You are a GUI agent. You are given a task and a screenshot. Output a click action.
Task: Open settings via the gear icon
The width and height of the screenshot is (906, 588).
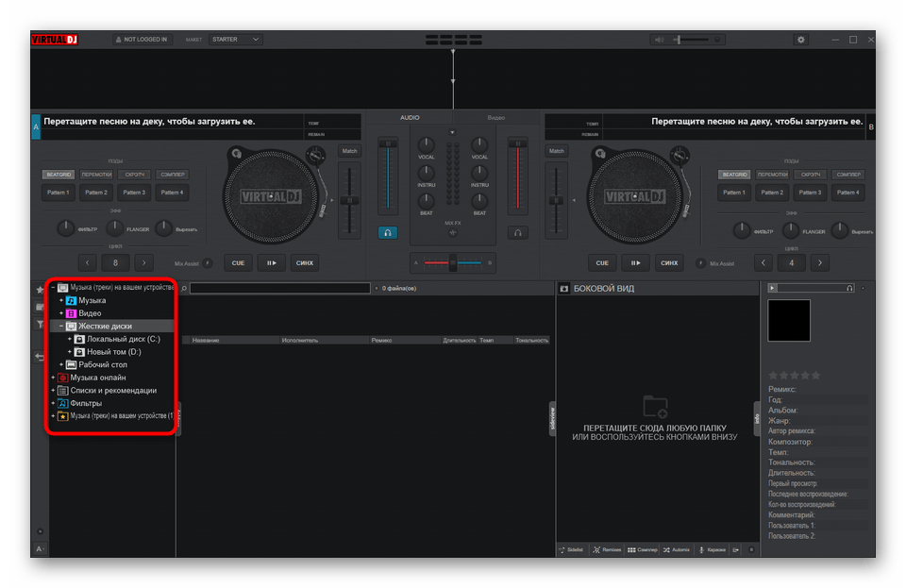click(x=801, y=40)
